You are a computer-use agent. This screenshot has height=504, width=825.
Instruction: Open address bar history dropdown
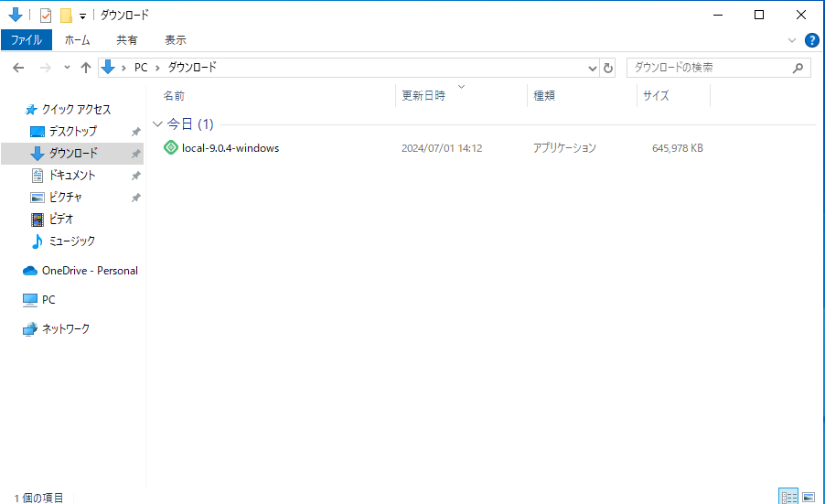(592, 68)
